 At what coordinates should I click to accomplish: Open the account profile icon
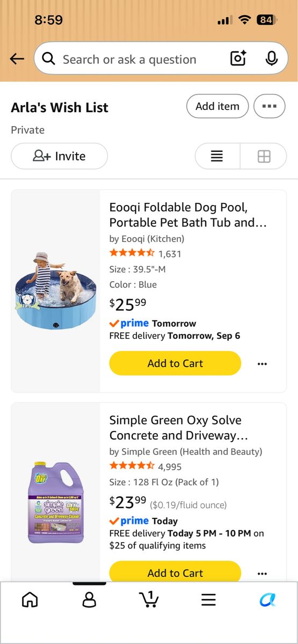89,599
